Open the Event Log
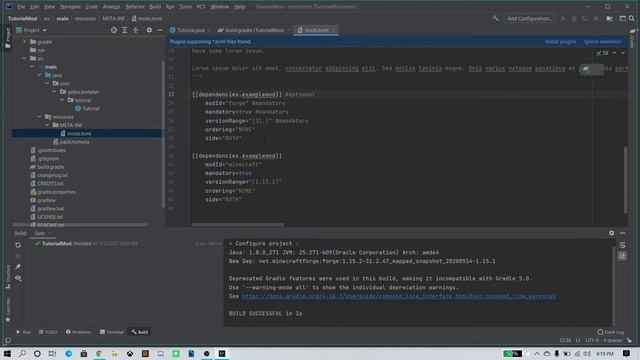Viewport: 640px width, 360px height. coord(611,332)
